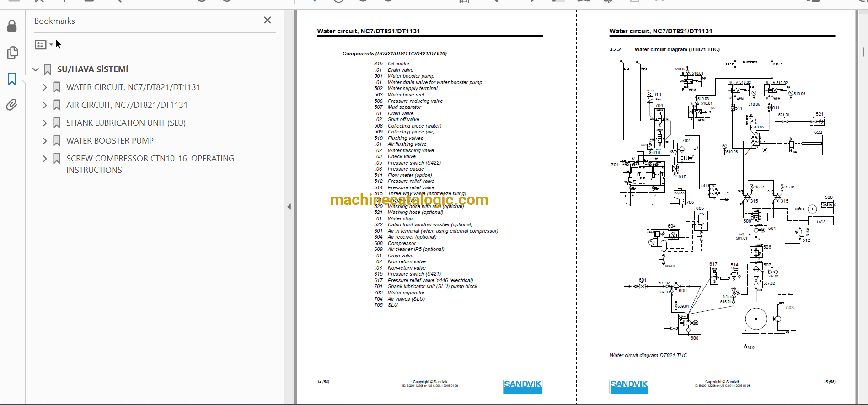Click the Sandvik logo on page 14

click(523, 387)
